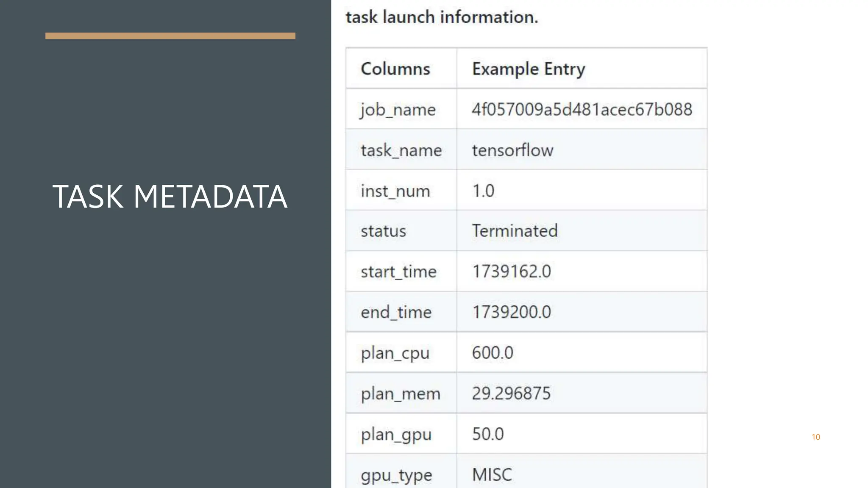868x488 pixels.
Task: Click the plan_mem cell
Action: click(x=401, y=393)
